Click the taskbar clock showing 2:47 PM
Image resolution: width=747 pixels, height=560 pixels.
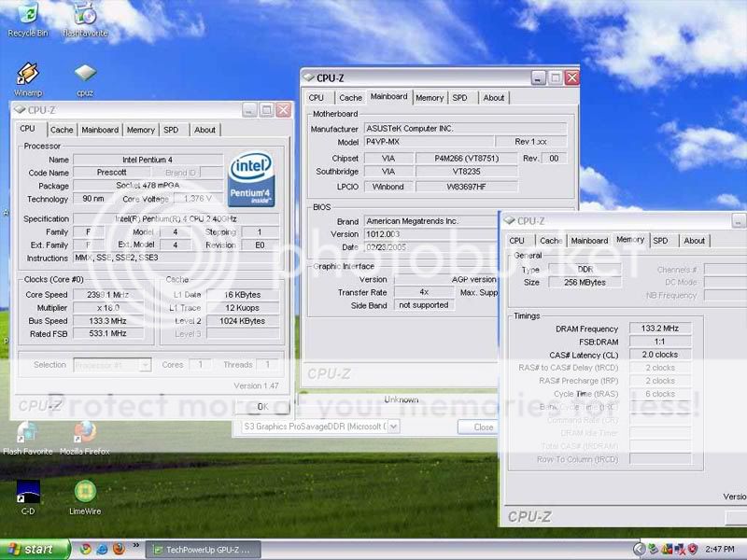[x=720, y=550]
